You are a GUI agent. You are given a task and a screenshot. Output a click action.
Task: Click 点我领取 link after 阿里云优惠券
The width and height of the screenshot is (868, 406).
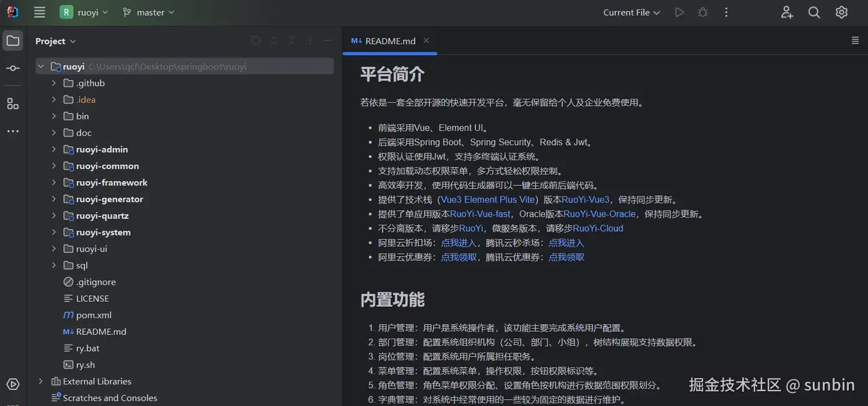[459, 257]
